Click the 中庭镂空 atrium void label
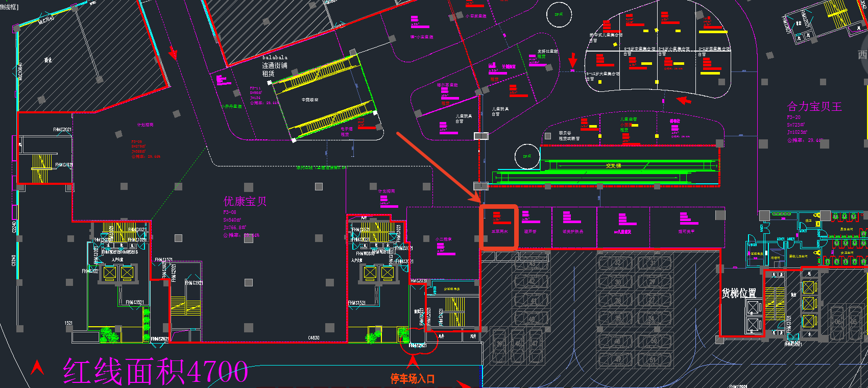 coord(309,100)
